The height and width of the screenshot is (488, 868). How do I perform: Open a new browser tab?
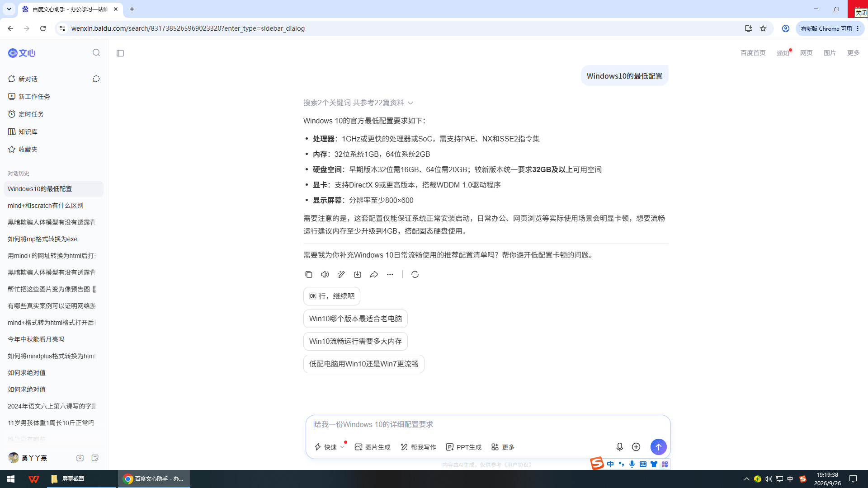[x=132, y=9]
